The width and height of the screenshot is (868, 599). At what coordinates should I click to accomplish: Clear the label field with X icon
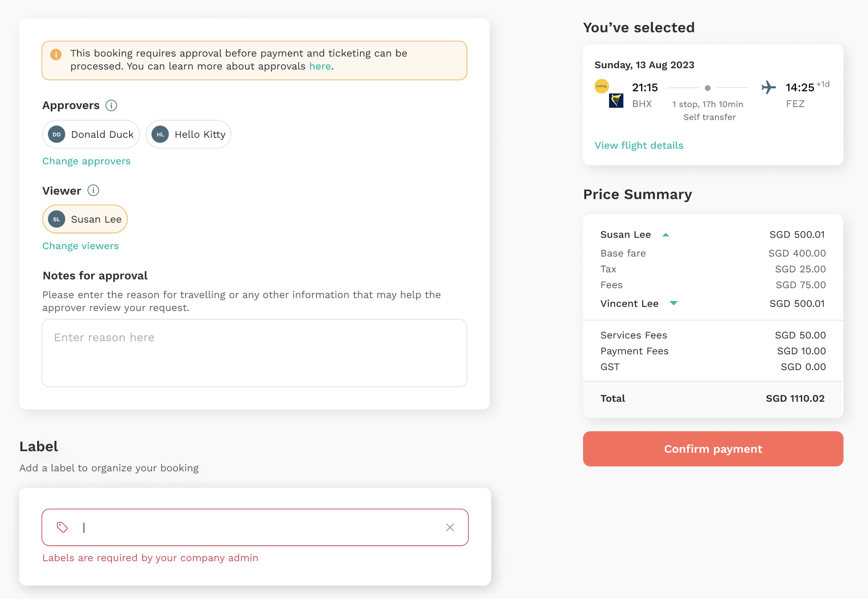[x=450, y=528]
